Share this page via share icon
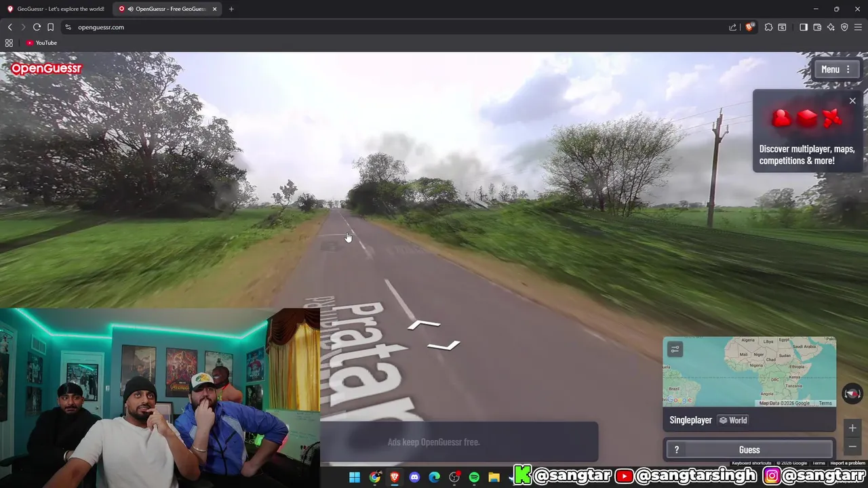The height and width of the screenshot is (488, 868). [732, 27]
